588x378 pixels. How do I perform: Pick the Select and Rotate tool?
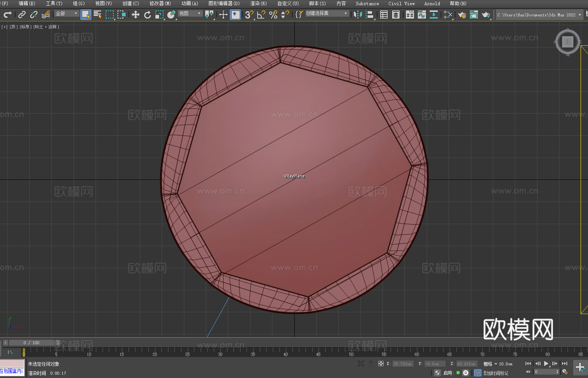click(148, 14)
